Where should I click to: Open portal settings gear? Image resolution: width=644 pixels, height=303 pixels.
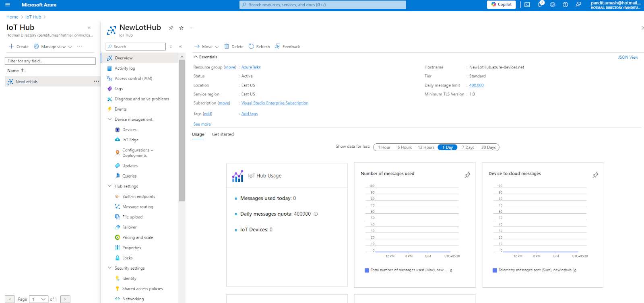[x=553, y=5]
